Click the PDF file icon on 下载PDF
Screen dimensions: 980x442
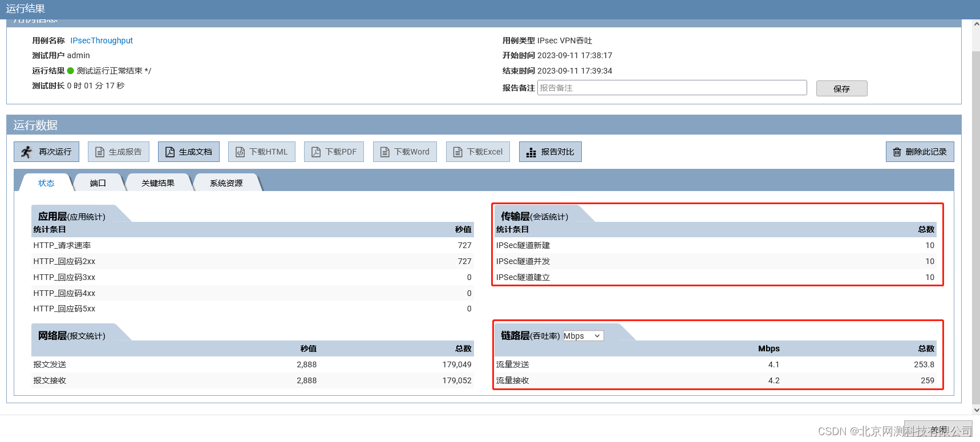pyautogui.click(x=316, y=152)
